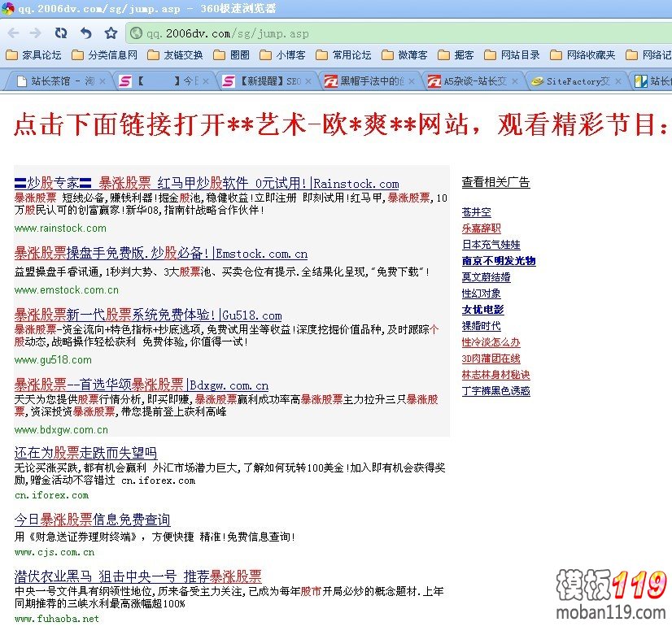Image resolution: width=672 pixels, height=635 pixels.
Task: Close the 黑帽手法中的 tab
Action: tap(412, 81)
